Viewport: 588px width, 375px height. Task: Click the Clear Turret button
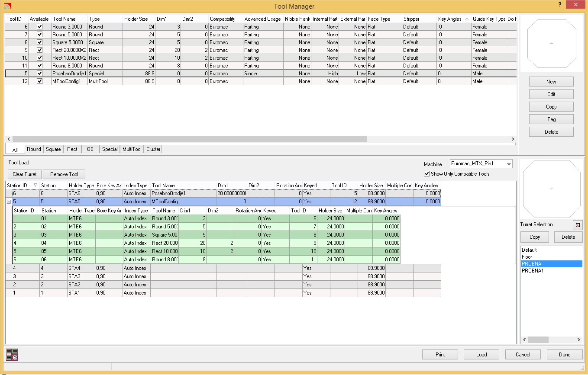(24, 174)
